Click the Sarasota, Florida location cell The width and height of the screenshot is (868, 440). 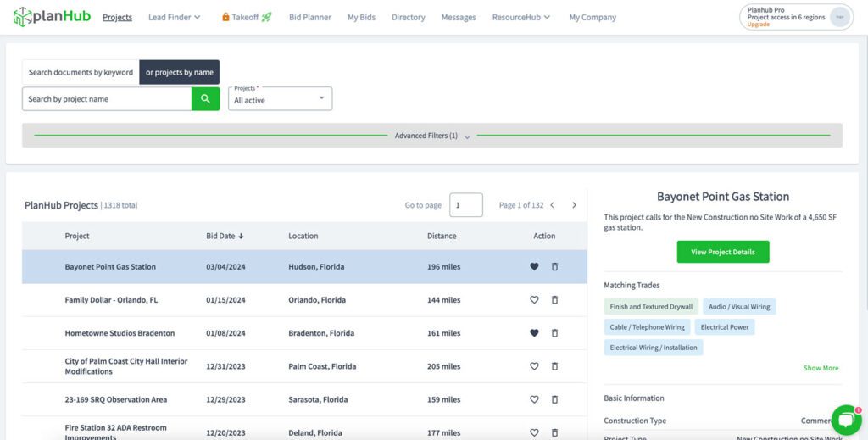(x=319, y=399)
